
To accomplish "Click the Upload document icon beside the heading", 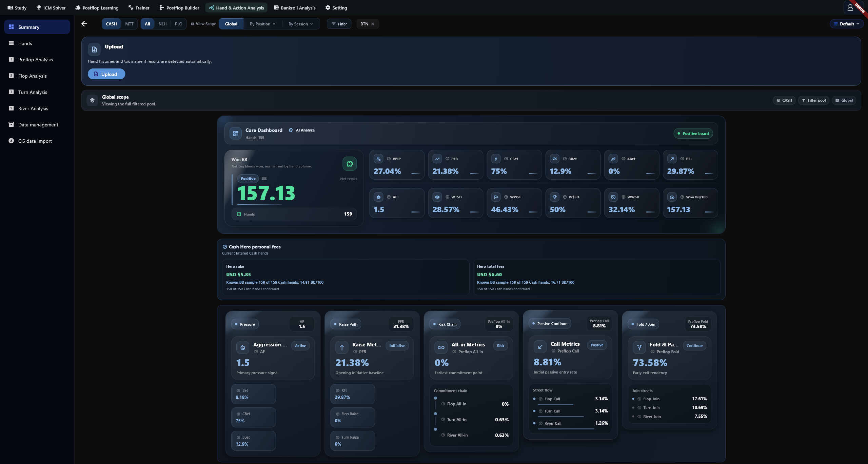I will 94,49.
